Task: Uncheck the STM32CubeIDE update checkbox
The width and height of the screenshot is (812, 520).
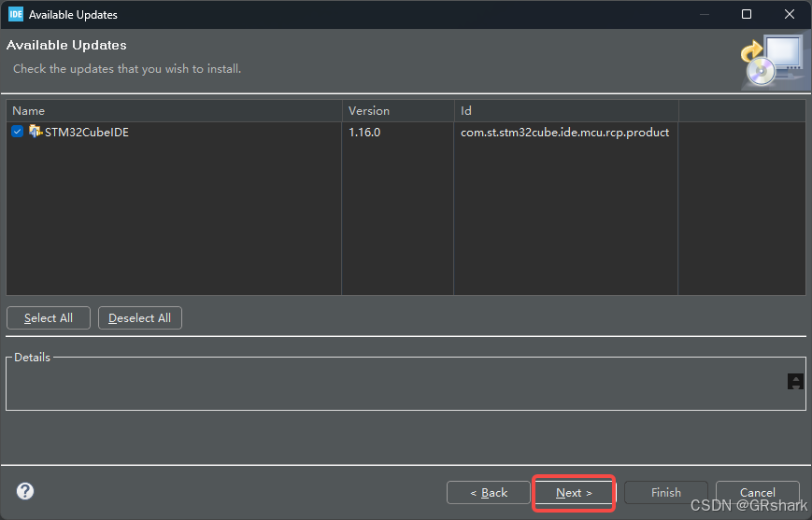Action: coord(17,132)
